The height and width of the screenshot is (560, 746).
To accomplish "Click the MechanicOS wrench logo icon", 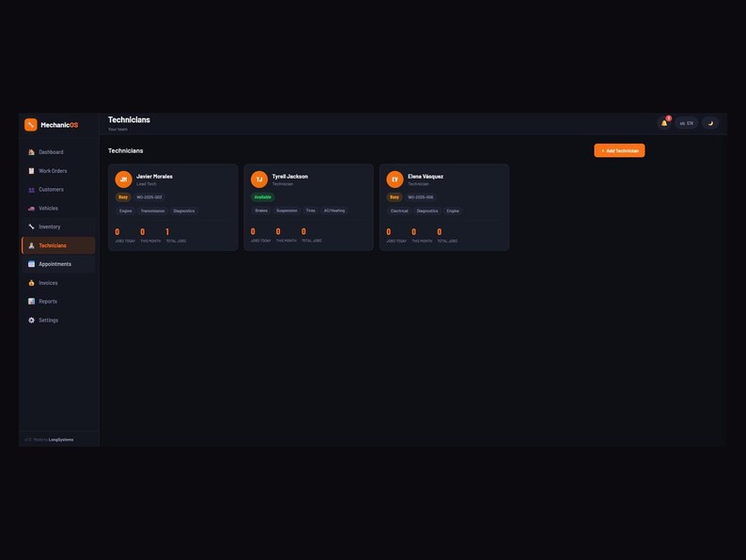I will (x=30, y=125).
